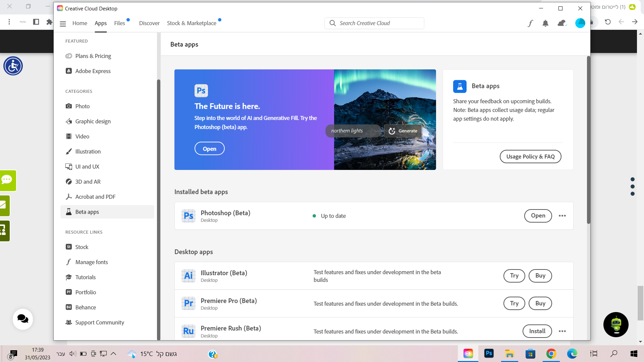Check the cloud sync status icon
This screenshot has width=644, height=362.
coord(562,23)
